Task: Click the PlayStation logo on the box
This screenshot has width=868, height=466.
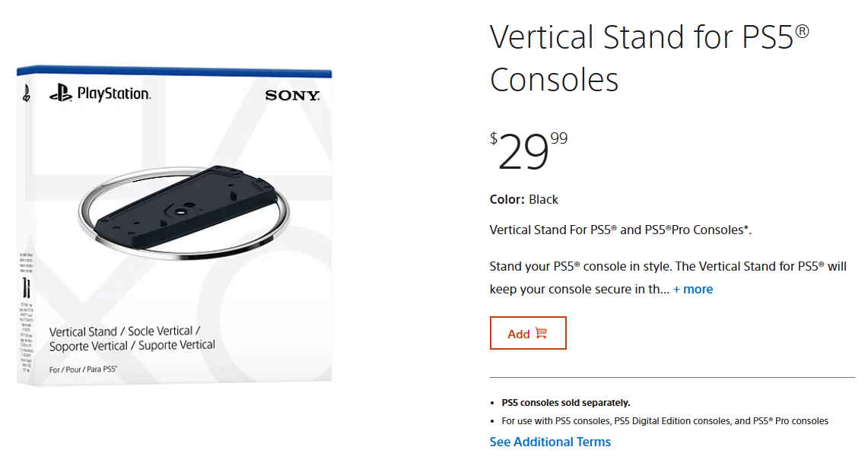Action: click(x=100, y=94)
